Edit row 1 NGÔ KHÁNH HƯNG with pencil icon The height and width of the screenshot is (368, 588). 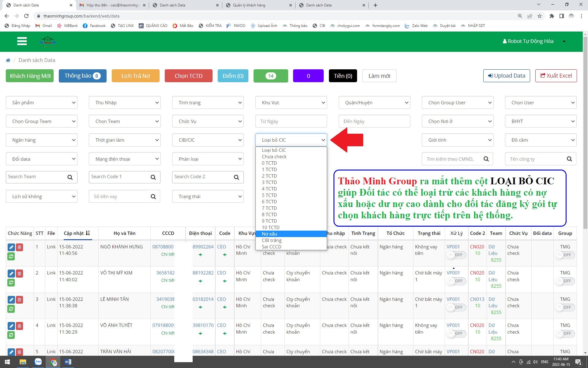click(x=11, y=247)
